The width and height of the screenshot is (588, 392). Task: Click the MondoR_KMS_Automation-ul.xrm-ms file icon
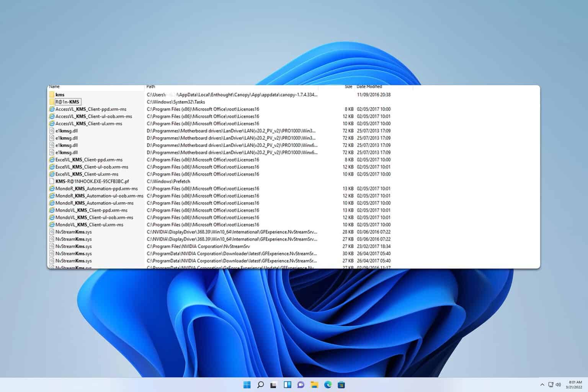[52, 203]
